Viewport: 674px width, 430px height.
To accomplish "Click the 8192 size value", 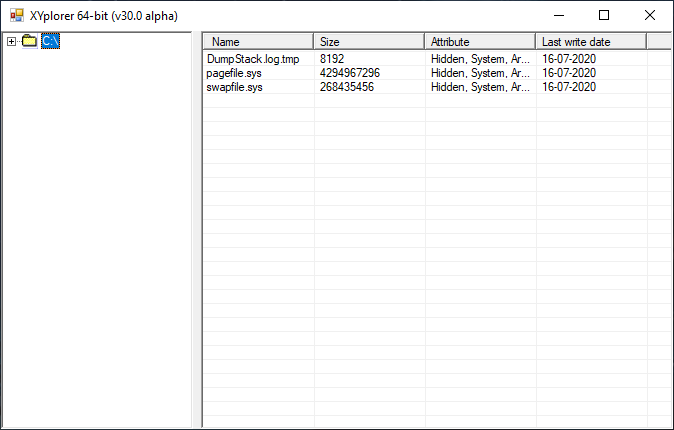I will [332, 59].
